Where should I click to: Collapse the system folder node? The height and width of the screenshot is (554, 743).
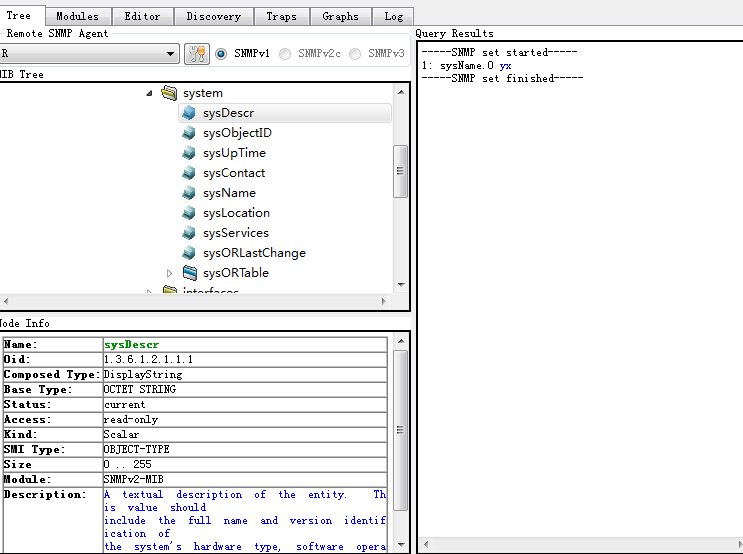pos(150,93)
